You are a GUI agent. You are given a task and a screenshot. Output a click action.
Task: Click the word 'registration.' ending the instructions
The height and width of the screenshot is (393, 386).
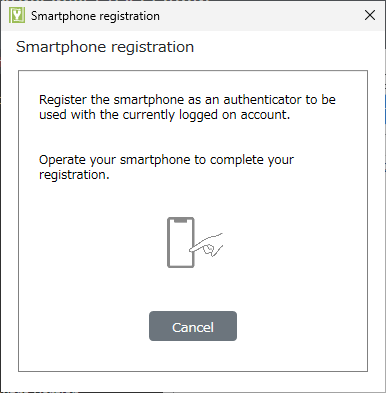click(74, 175)
